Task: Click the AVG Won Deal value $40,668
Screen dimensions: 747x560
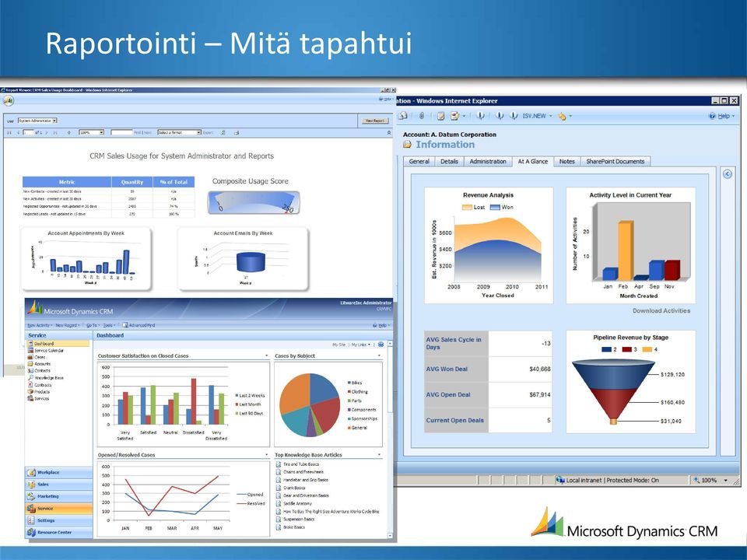Action: pos(540,369)
